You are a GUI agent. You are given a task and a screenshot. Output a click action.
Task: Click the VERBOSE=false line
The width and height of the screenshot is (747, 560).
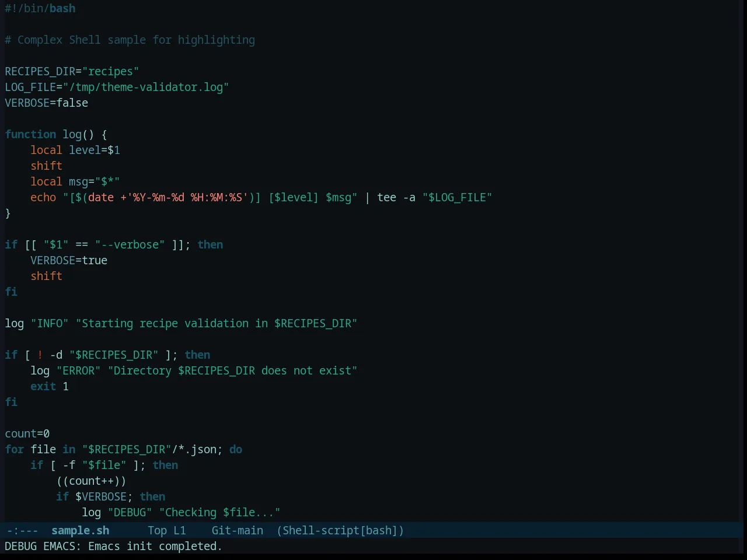tap(47, 103)
